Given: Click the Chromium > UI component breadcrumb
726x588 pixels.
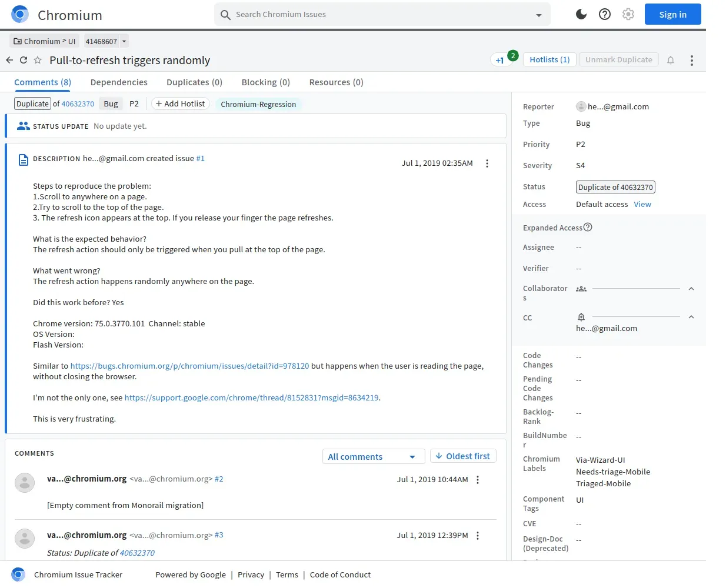Looking at the screenshot, I should (45, 41).
